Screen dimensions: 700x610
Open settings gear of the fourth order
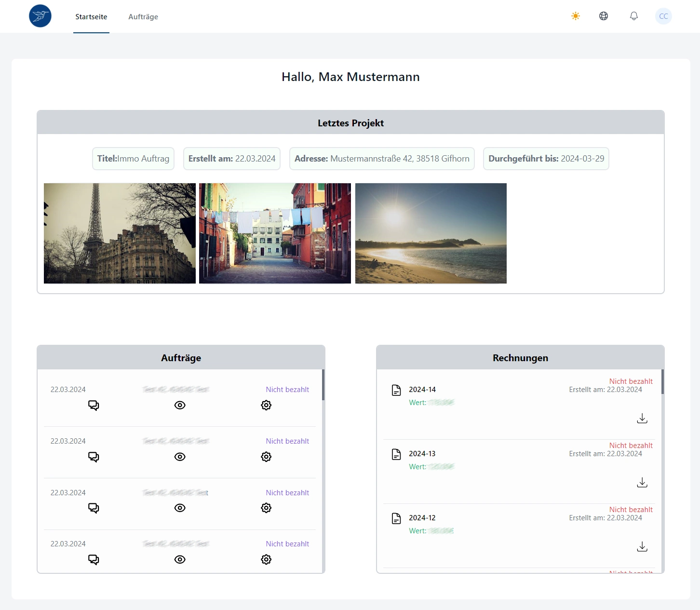pos(266,559)
